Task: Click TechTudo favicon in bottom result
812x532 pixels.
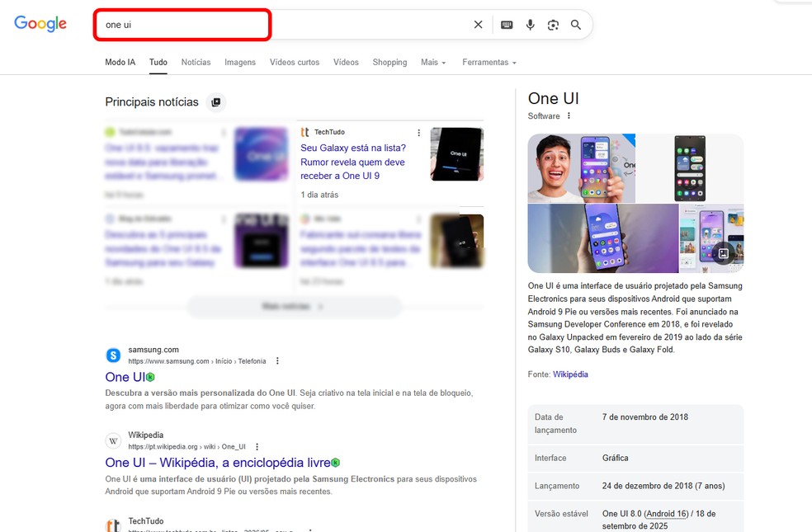Action: pos(113,525)
